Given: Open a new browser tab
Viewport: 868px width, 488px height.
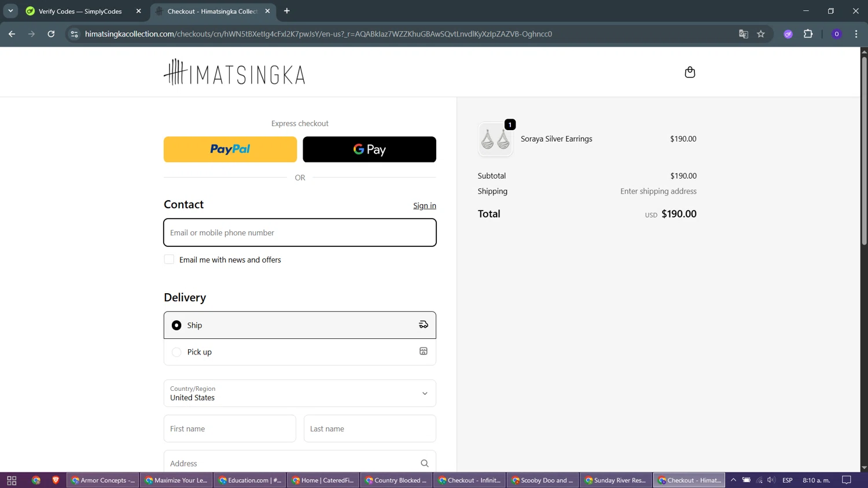Looking at the screenshot, I should pos(287,11).
